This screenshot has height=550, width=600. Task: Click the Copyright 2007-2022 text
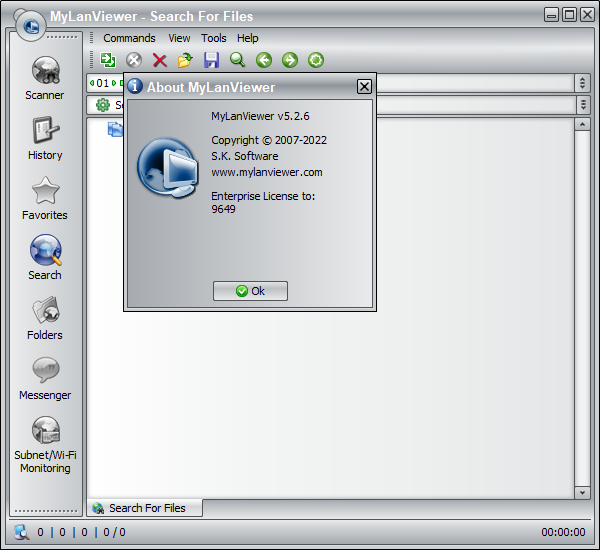pyautogui.click(x=269, y=140)
